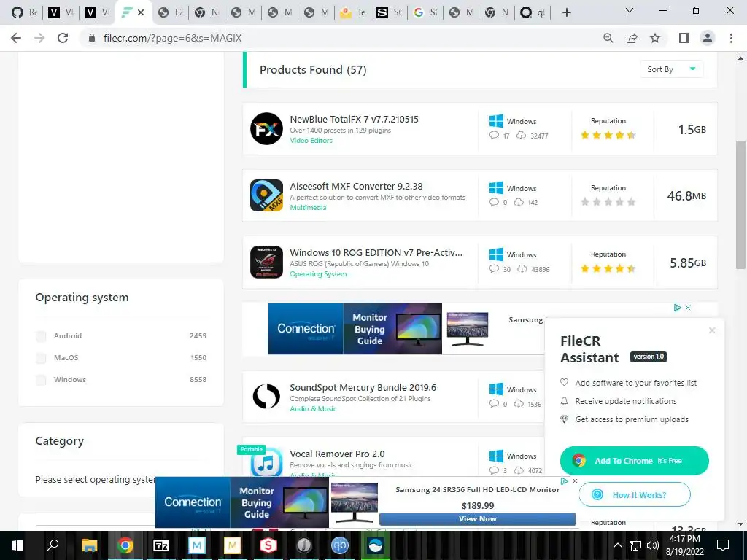Click the empty star rating for Aiseesoft MXF
This screenshot has width=747, height=560.
point(608,202)
